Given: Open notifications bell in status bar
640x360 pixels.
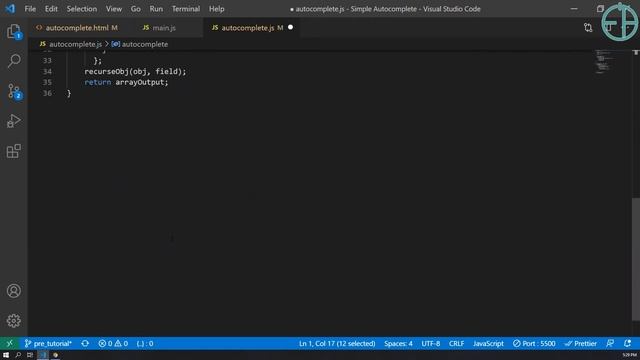Looking at the screenshot, I should tap(627, 343).
